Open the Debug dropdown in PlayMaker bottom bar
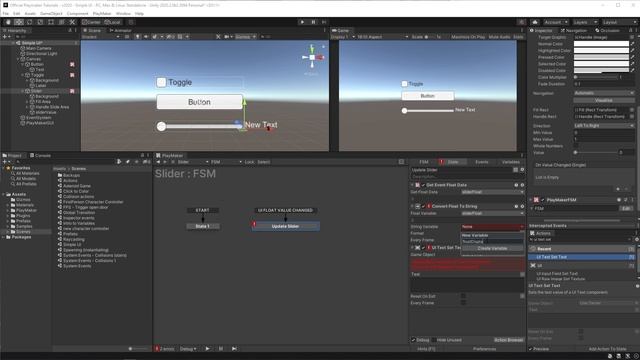The height and width of the screenshot is (360, 640). (188, 349)
